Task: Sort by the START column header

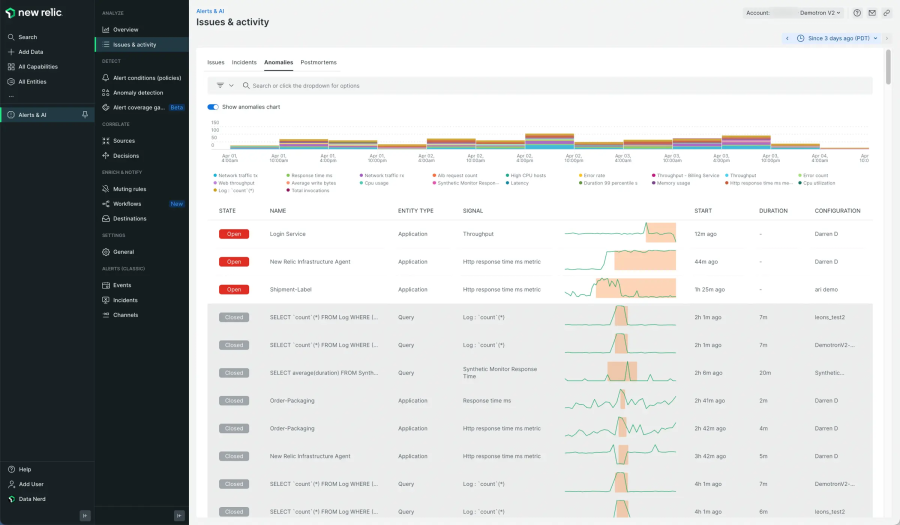Action: [x=703, y=211]
